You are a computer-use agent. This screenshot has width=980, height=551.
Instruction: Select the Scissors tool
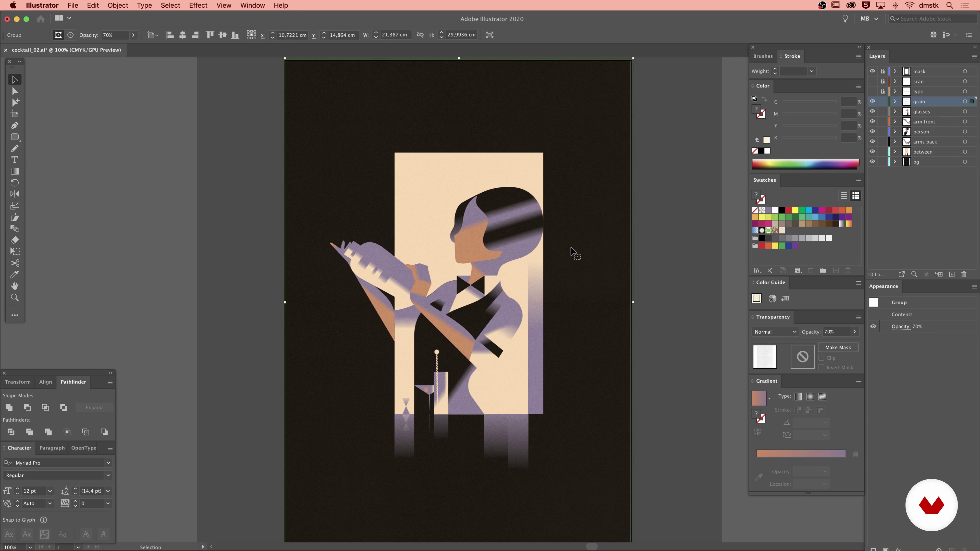[x=15, y=263]
